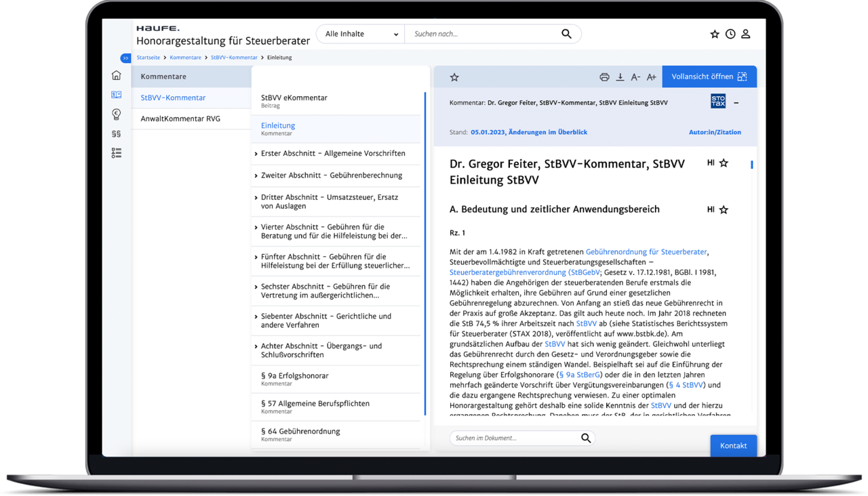Increase font size with A+ icon
868x496 pixels.
click(x=651, y=77)
